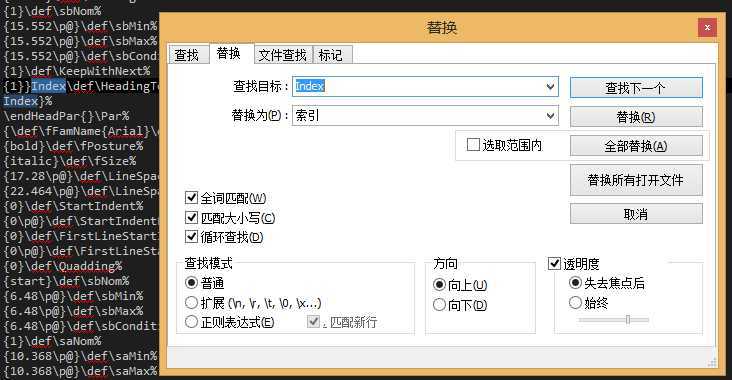
Task: Click the resize grip in the dialog corner
Action: click(x=712, y=362)
